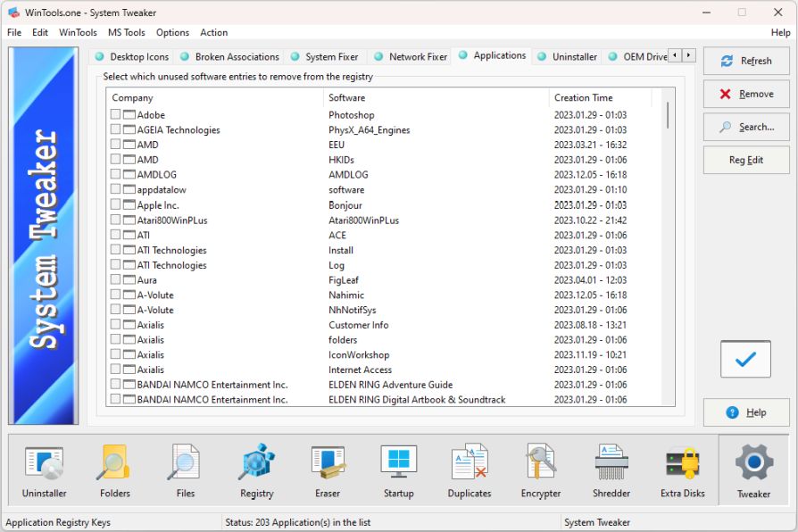Screen dimensions: 798x532
Task: Check the AMD EEU entry
Action: (x=115, y=144)
